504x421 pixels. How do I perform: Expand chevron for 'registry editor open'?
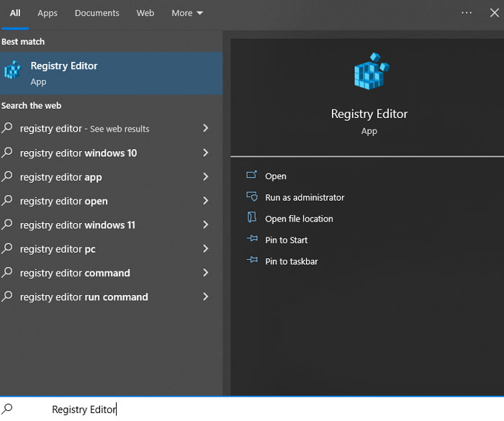[x=206, y=201]
